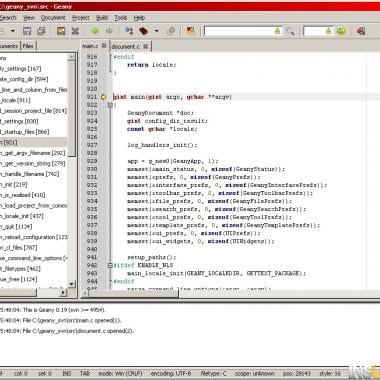The height and width of the screenshot is (380, 380).
Task: Click the Save file toolbar icon
Action: point(27,31)
